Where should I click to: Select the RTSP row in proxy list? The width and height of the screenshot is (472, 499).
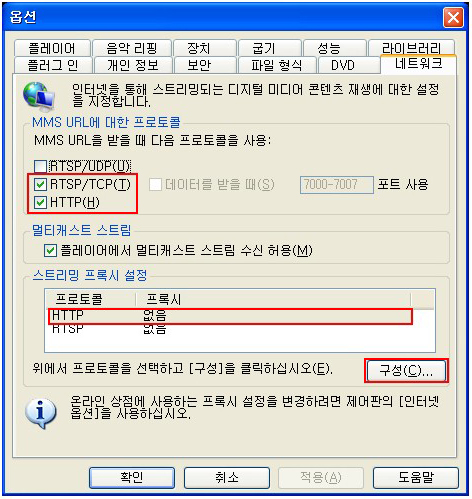(230, 329)
